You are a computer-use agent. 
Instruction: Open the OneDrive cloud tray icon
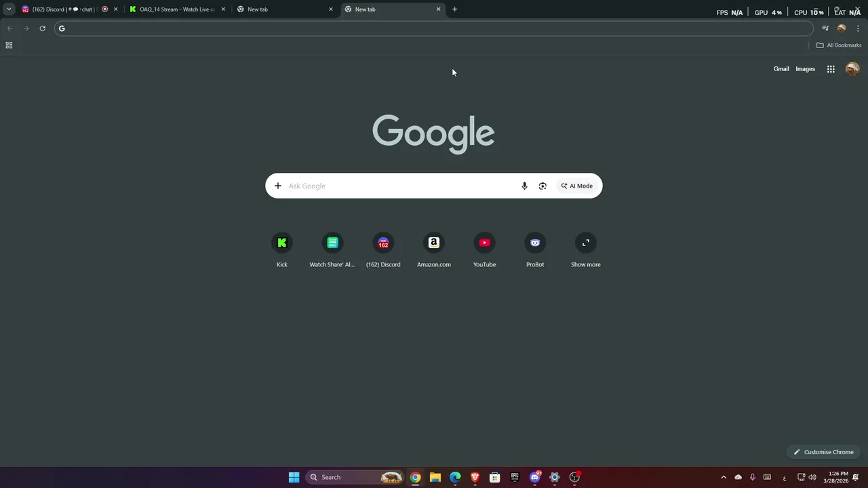point(738,477)
